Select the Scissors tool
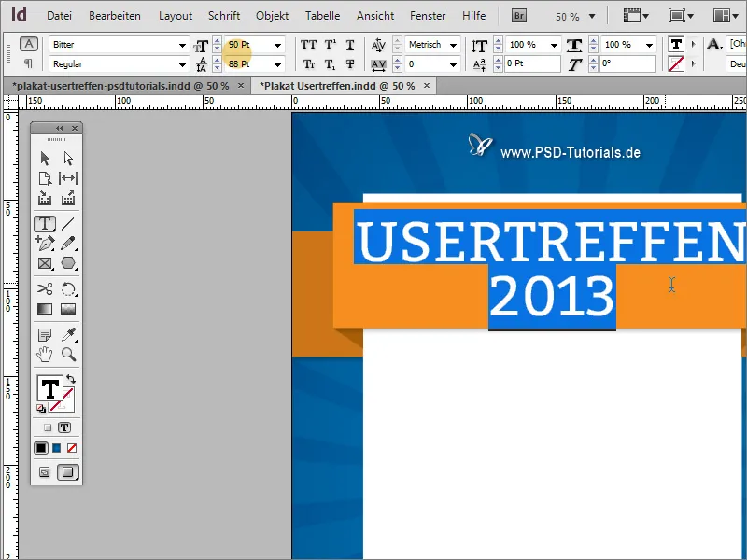The width and height of the screenshot is (747, 560). coord(43,287)
